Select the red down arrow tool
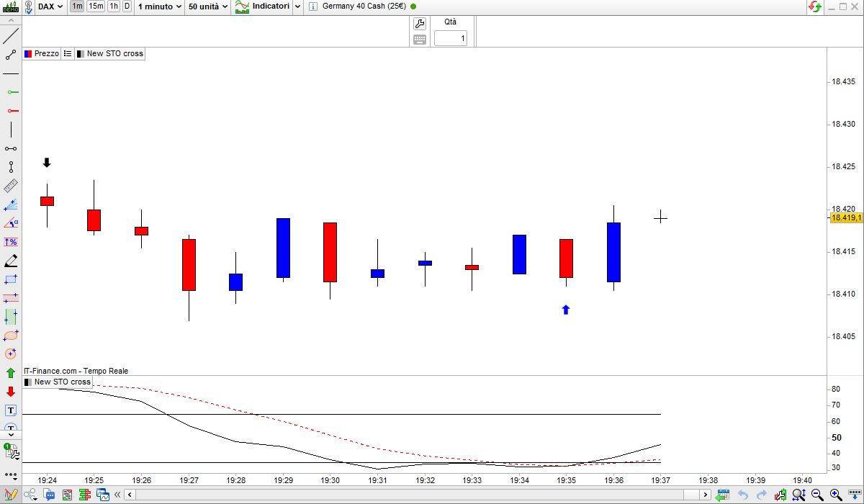 tap(11, 392)
